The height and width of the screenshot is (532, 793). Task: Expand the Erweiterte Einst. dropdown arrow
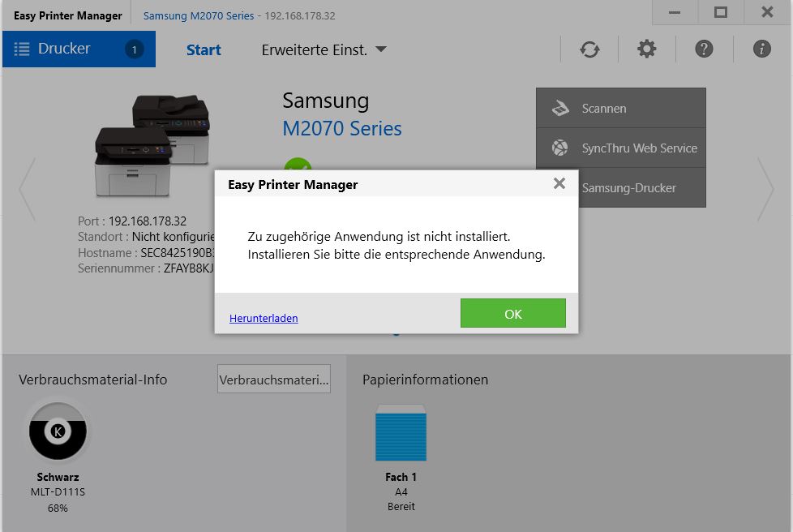[x=381, y=49]
